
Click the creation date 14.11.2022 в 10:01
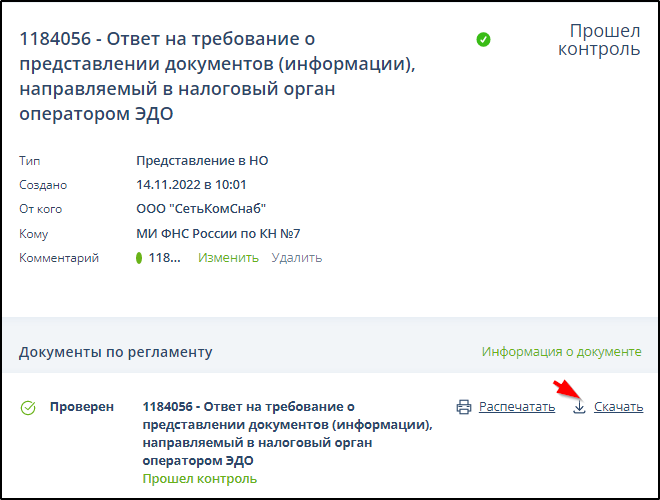point(191,185)
